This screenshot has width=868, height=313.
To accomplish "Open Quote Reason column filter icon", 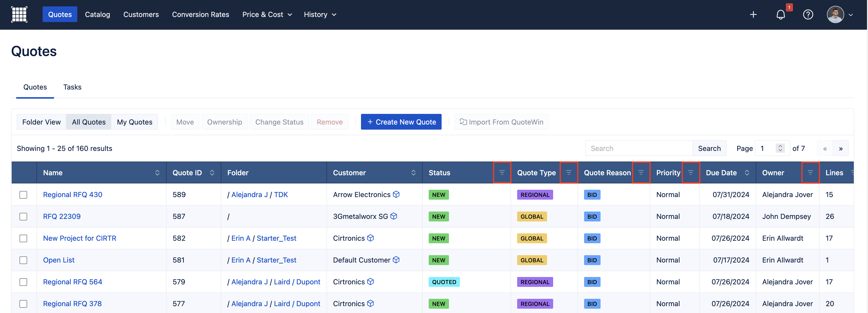I will tap(641, 173).
